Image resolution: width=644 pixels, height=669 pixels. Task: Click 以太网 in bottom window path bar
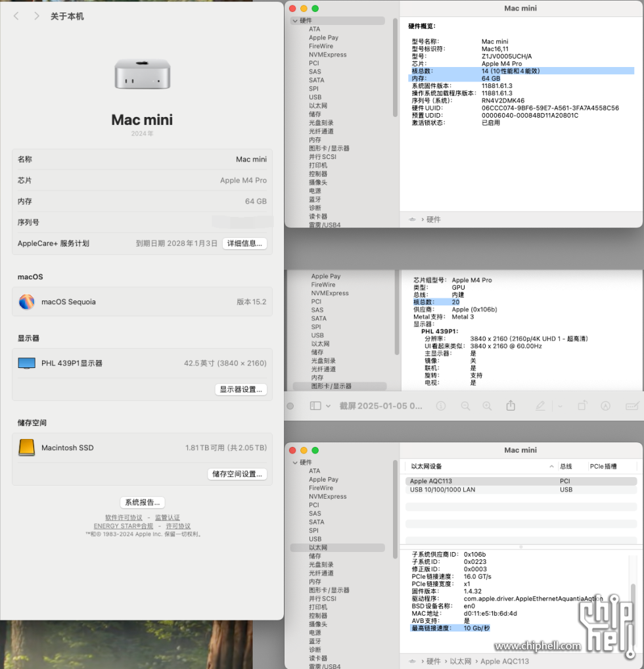[x=461, y=661]
